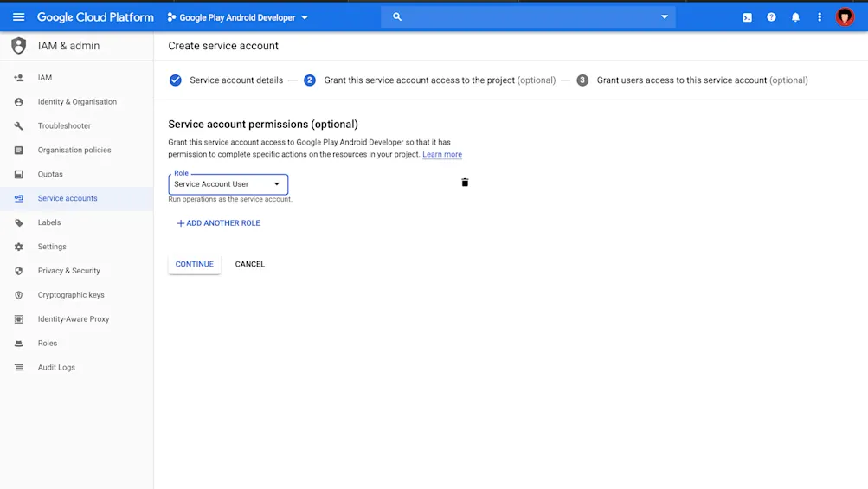Open the Learn more link
This screenshot has width=868, height=489.
pyautogui.click(x=441, y=155)
